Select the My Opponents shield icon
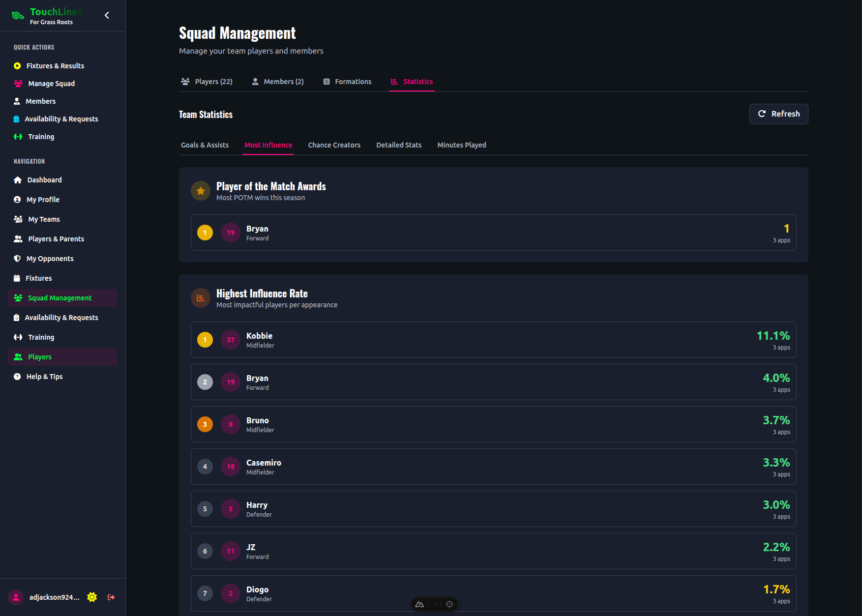The height and width of the screenshot is (616, 862). 18,258
